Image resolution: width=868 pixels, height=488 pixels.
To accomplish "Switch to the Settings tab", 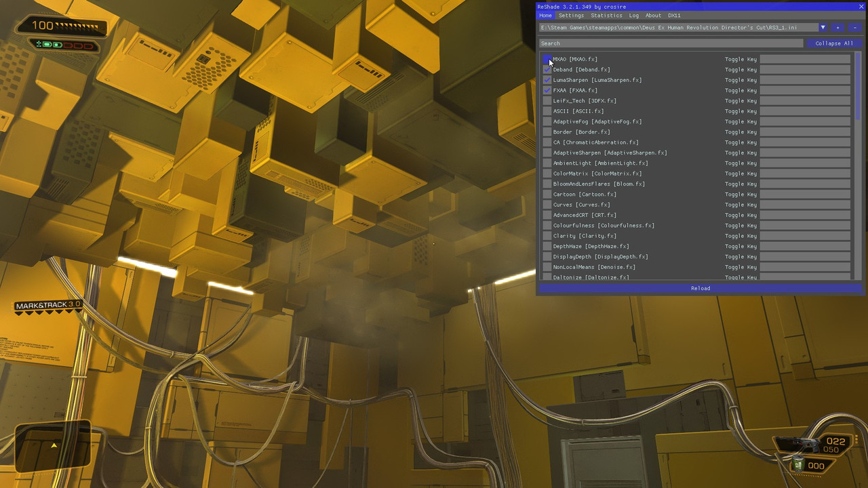I will pyautogui.click(x=571, y=16).
